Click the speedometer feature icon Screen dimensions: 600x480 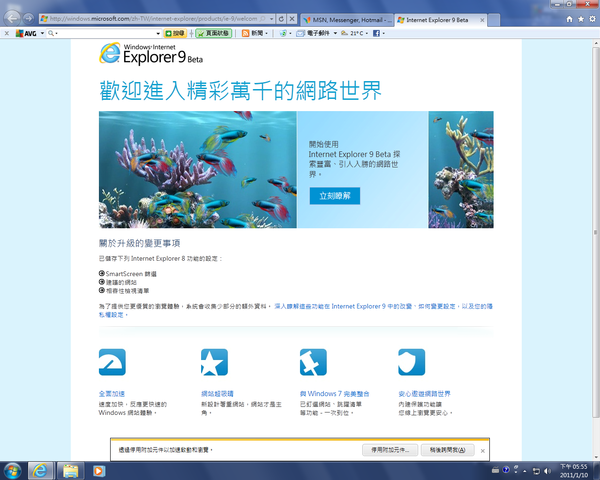[112, 362]
